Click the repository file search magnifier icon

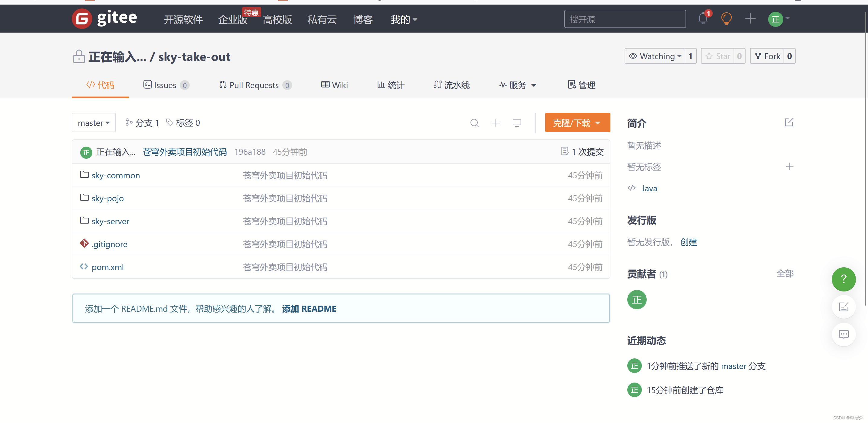(x=474, y=123)
